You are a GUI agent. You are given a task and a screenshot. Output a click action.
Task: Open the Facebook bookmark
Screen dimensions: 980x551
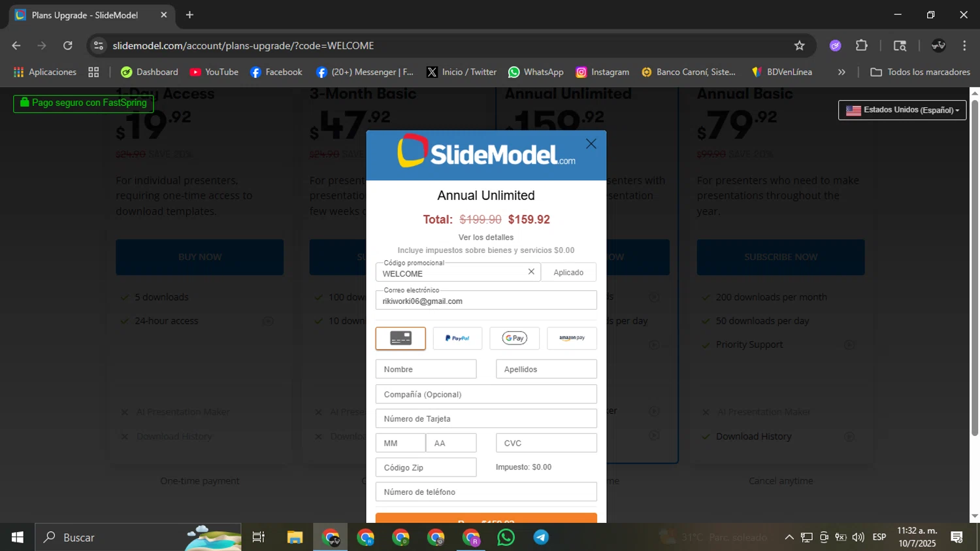[x=276, y=72]
